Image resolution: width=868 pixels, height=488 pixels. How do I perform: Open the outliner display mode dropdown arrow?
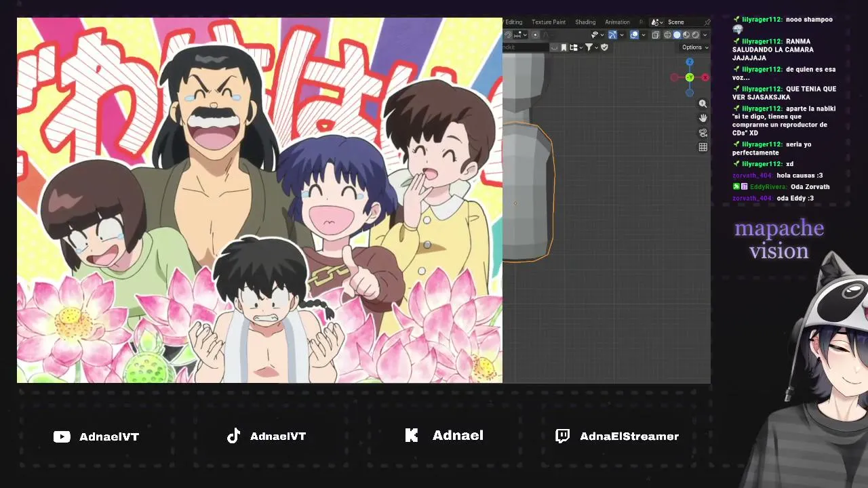click(x=580, y=47)
